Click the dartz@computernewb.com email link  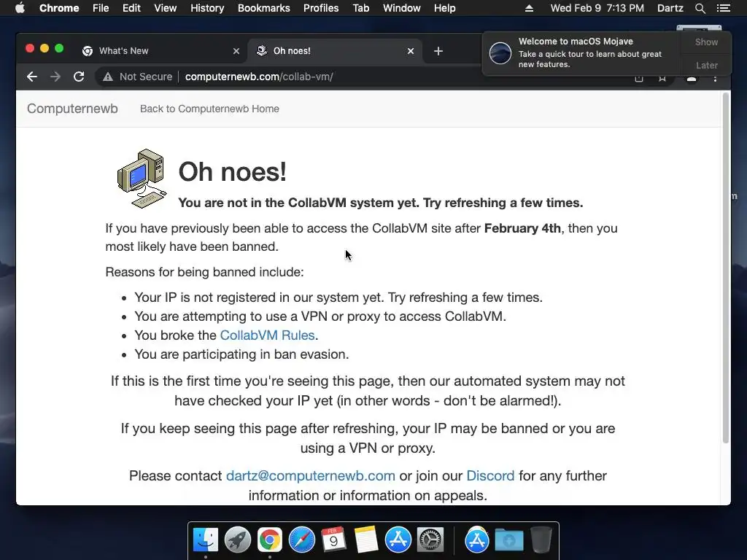tap(311, 475)
